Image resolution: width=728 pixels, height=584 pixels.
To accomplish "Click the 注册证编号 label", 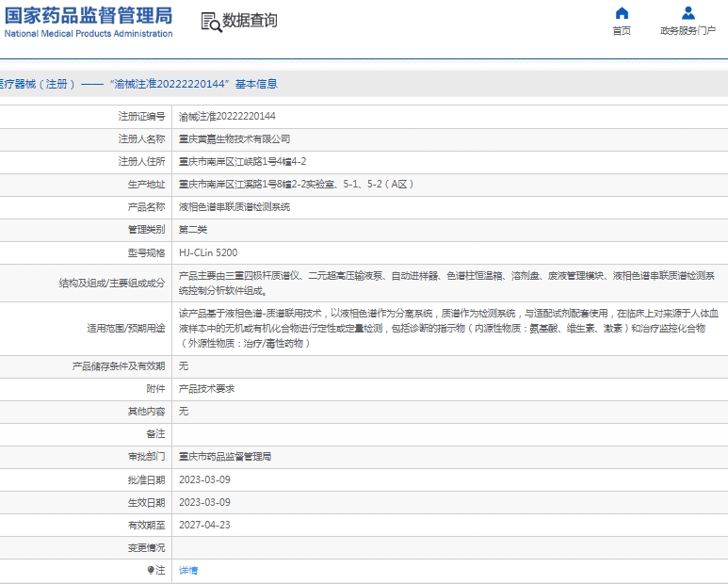I will tap(141, 116).
